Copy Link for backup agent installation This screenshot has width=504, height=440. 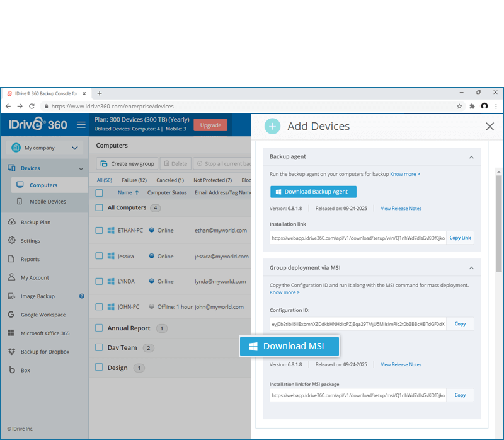(460, 238)
